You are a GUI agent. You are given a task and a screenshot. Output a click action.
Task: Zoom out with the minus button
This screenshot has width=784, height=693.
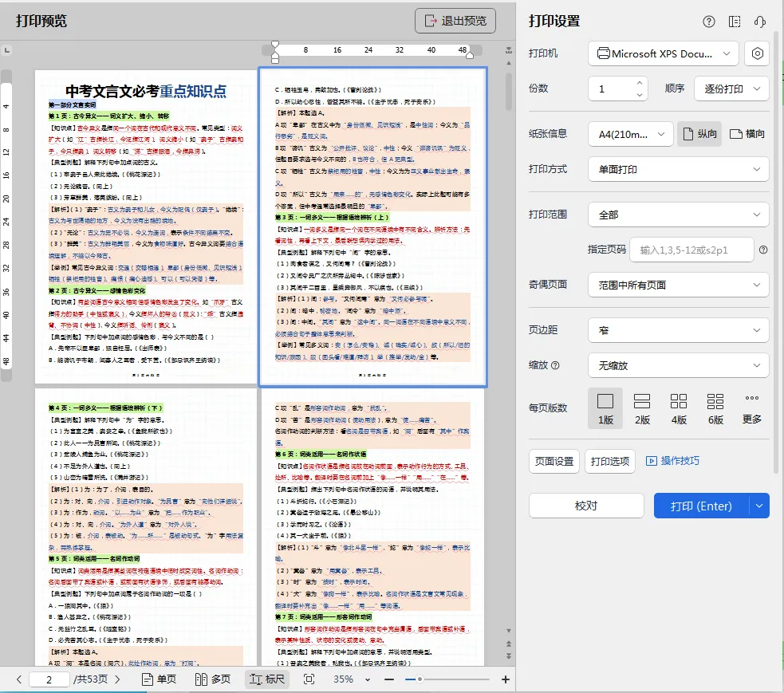click(389, 679)
